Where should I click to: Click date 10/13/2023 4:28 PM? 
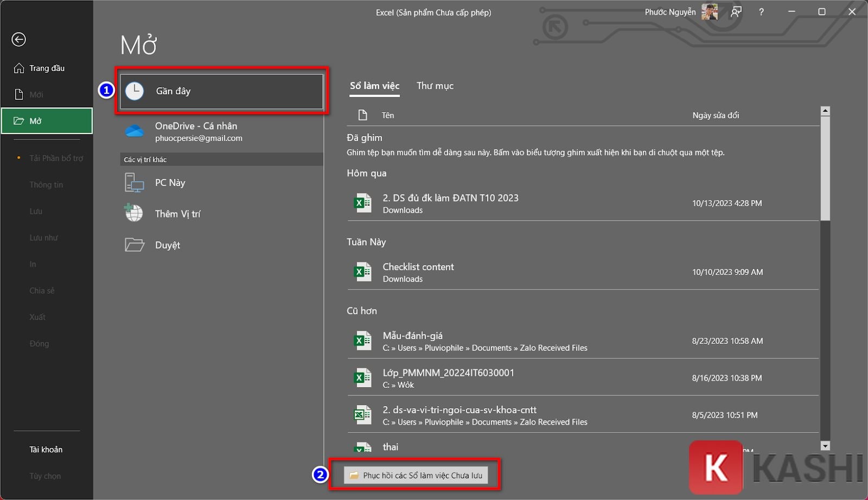coord(727,203)
